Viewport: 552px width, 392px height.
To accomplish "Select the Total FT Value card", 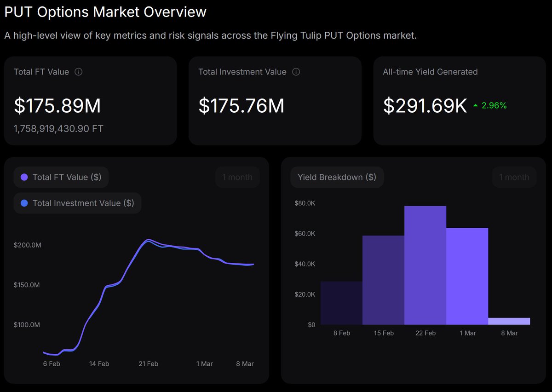I will click(x=91, y=100).
